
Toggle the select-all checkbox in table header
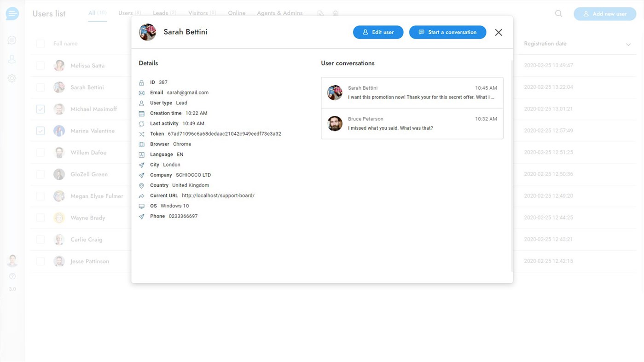click(41, 44)
